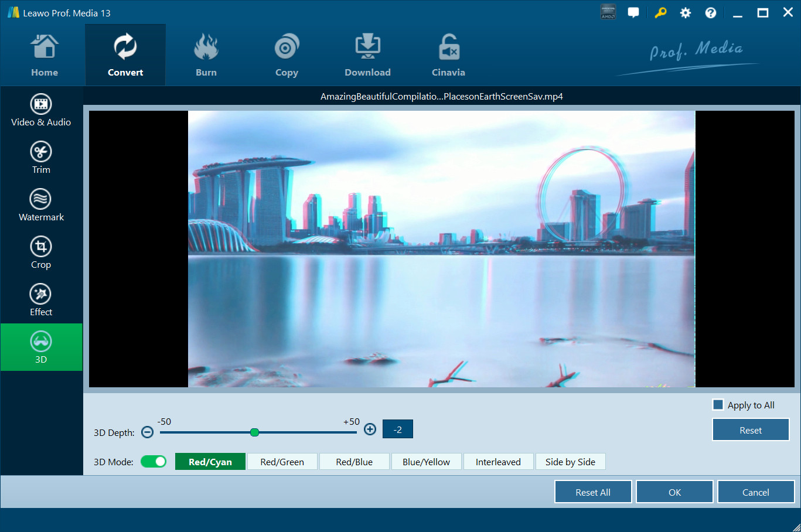Go to the Burn module
The height and width of the screenshot is (532, 801).
coord(206,56)
